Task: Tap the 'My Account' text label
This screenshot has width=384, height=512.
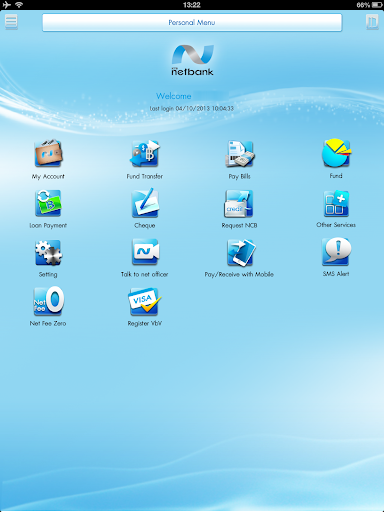Action: [x=48, y=176]
